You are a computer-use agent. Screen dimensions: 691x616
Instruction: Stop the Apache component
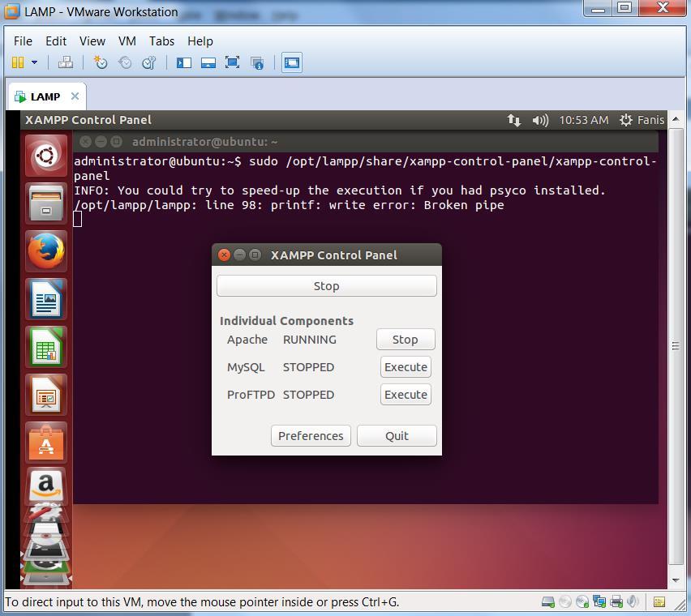tap(406, 340)
